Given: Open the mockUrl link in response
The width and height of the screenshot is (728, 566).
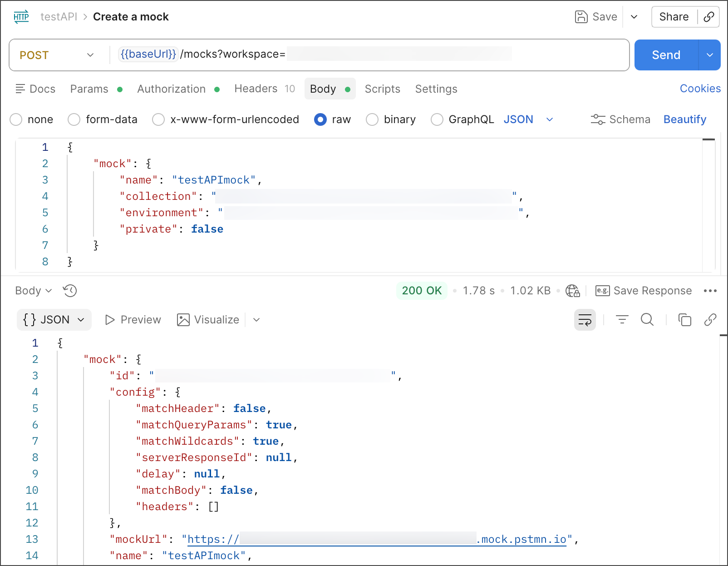Looking at the screenshot, I should (x=377, y=539).
